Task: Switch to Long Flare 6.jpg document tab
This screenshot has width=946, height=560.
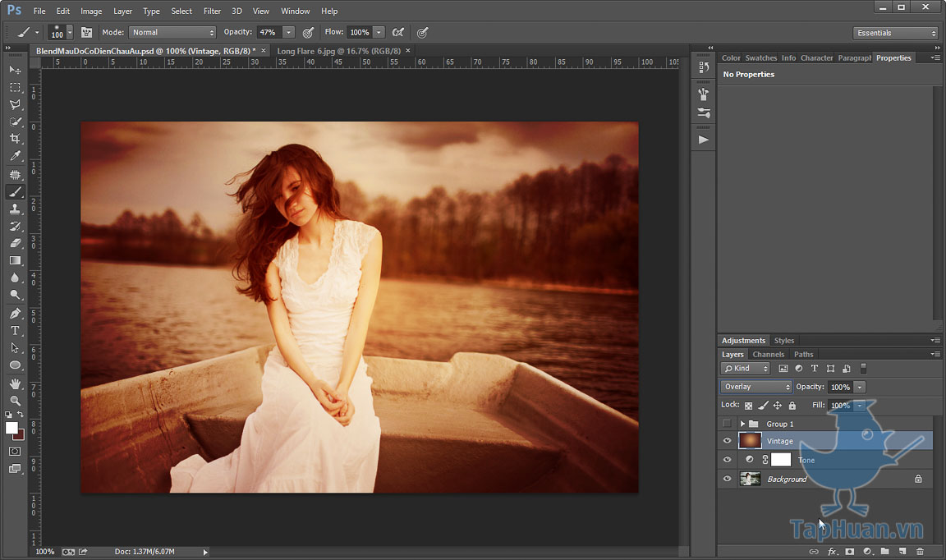Action: tap(339, 51)
